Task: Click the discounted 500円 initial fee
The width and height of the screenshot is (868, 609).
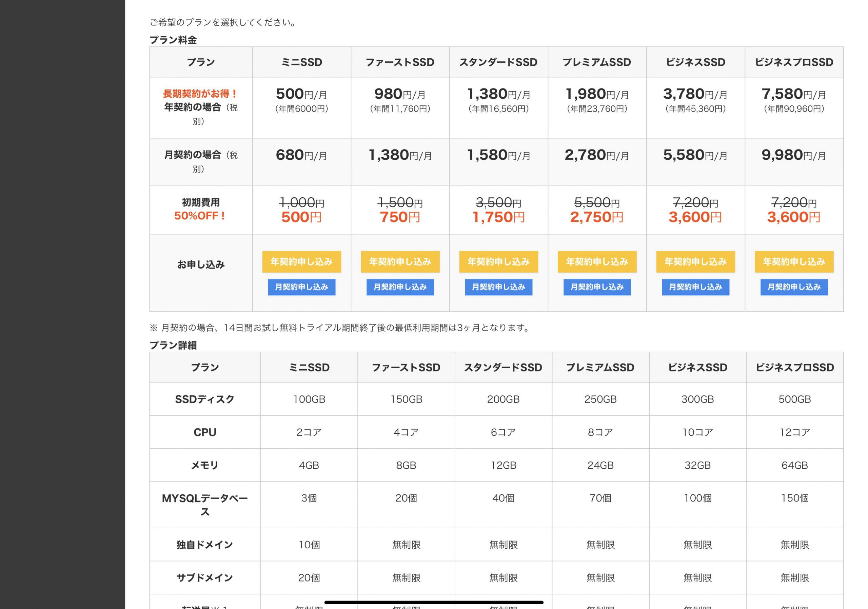Action: (302, 217)
